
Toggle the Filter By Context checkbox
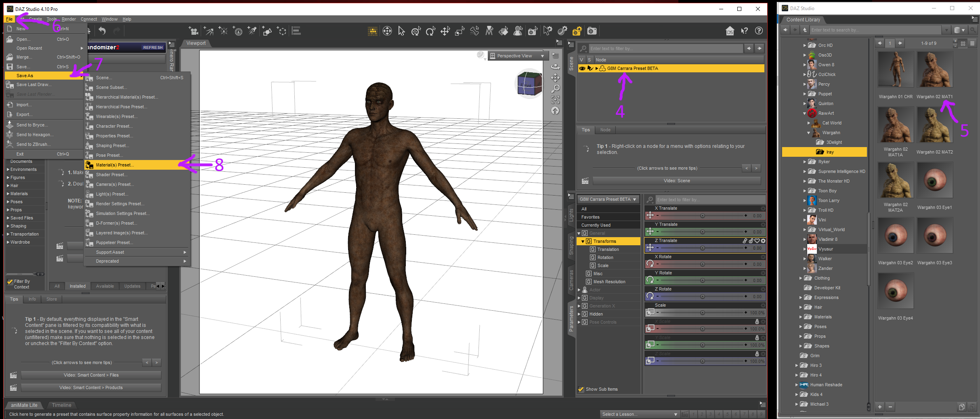pyautogui.click(x=10, y=282)
